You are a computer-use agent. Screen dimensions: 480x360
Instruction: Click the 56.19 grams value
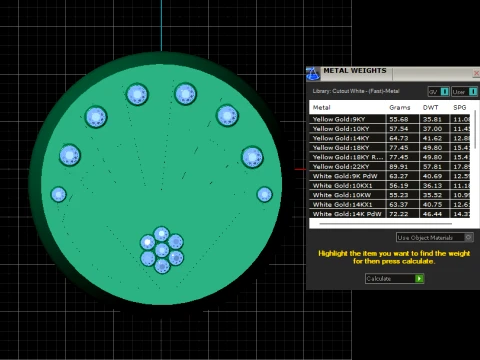click(x=399, y=185)
